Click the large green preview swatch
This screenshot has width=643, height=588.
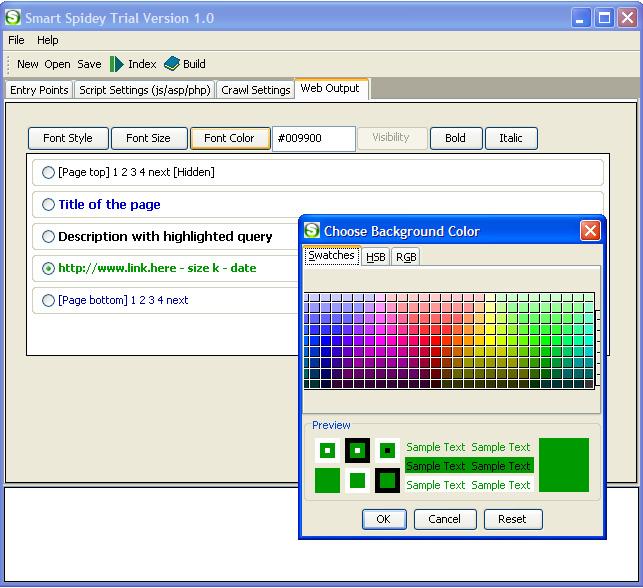coord(563,465)
